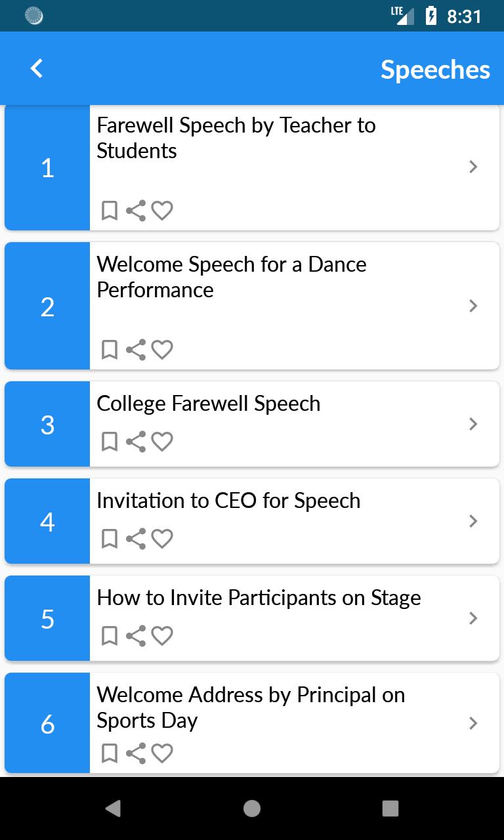Tap the Android recent apps square button

[390, 808]
